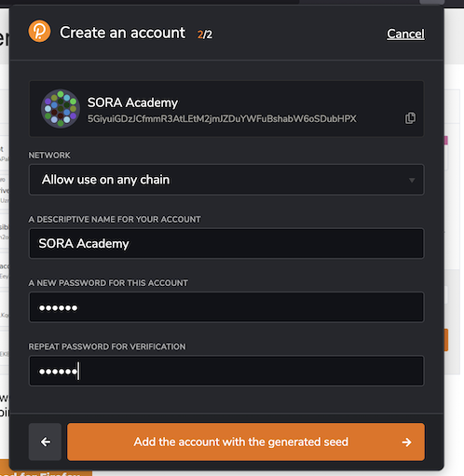The image size is (464, 476).
Task: Click the orange Firefox button behind popup
Action: tap(47, 472)
